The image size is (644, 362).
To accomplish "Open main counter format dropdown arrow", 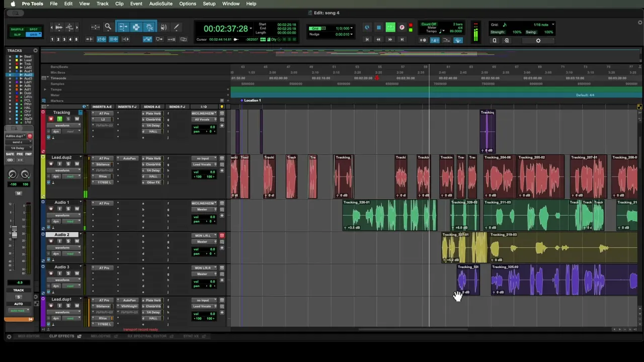I will (x=251, y=29).
